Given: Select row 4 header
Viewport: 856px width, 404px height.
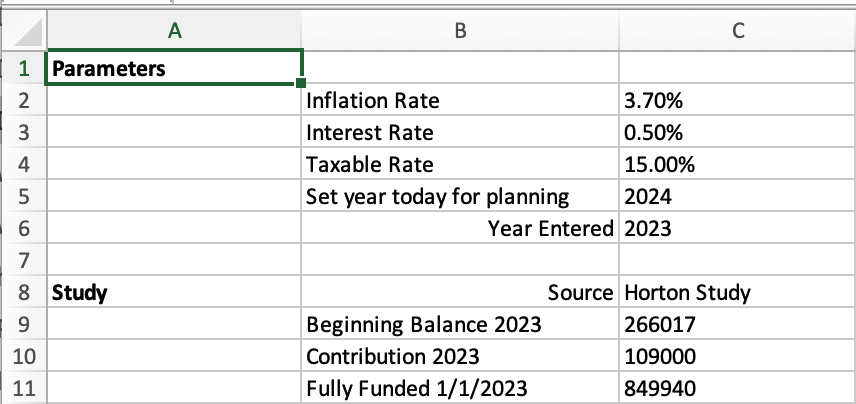Looking at the screenshot, I should [26, 165].
